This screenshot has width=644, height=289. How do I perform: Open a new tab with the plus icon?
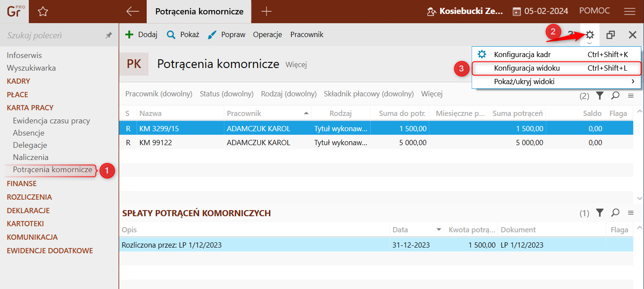266,11
